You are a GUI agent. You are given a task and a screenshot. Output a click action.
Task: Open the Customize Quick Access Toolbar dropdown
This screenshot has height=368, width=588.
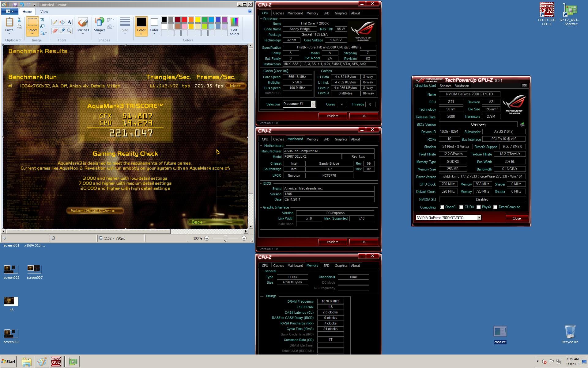[x=34, y=5]
